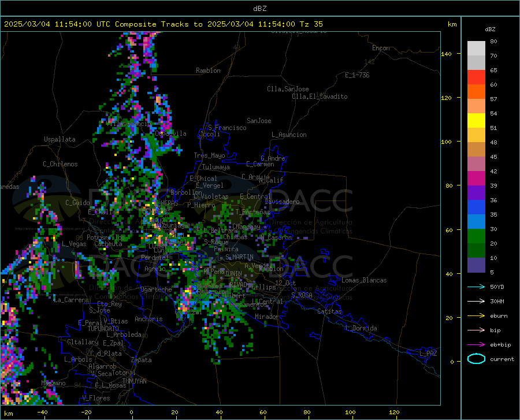Click the 'S_Francisco' map label
The width and height of the screenshot is (520, 420).
227,128
